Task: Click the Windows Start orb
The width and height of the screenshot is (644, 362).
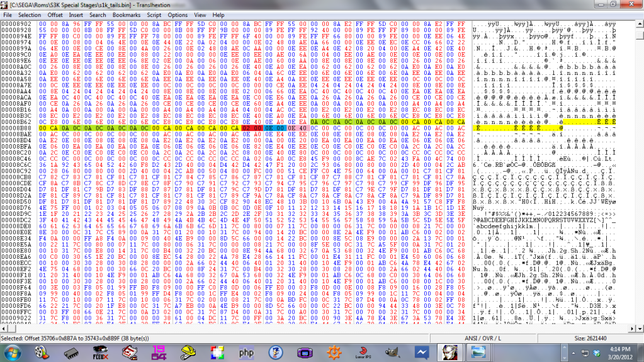Action: [13, 353]
